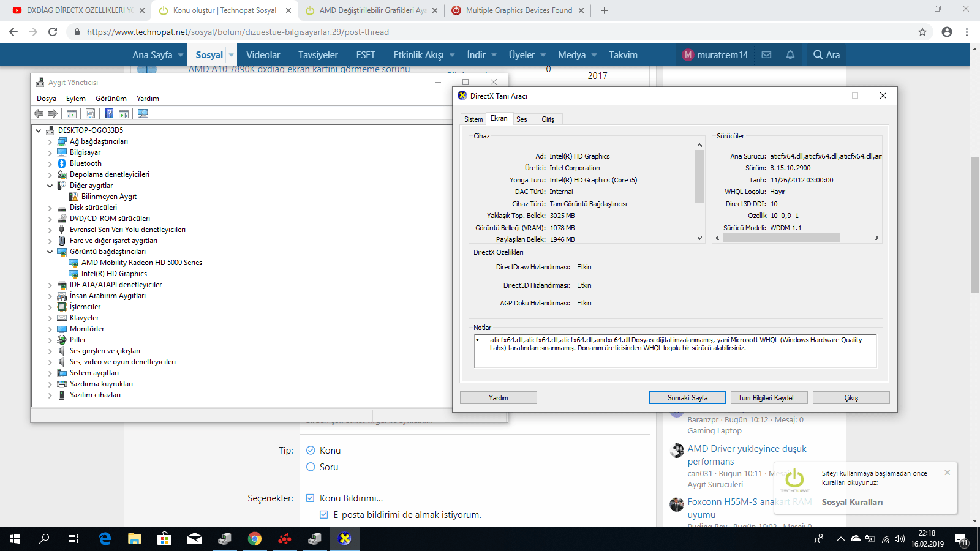Screen dimensions: 980x551
Task: Open the Chrome profile account icon
Action: 947,32
